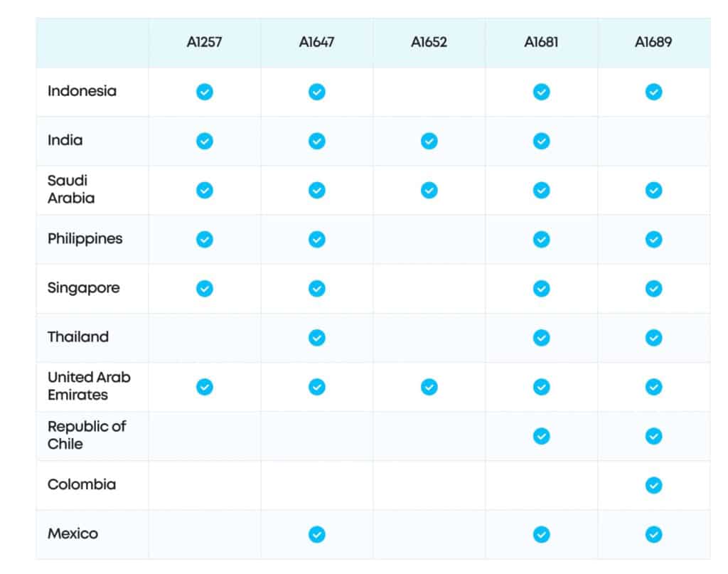Click the India A1652 checkmark icon

429,141
